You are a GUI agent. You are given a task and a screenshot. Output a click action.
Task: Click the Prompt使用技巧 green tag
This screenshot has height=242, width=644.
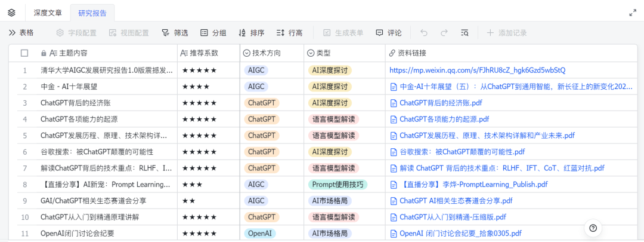[x=338, y=184]
